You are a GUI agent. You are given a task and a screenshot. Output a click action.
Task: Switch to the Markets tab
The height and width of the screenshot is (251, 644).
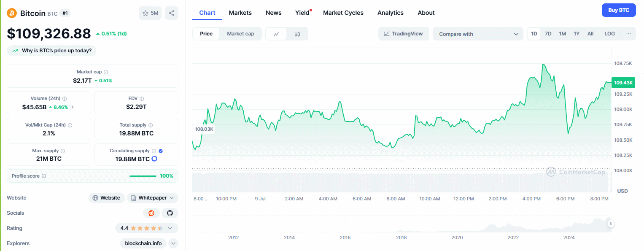(240, 13)
